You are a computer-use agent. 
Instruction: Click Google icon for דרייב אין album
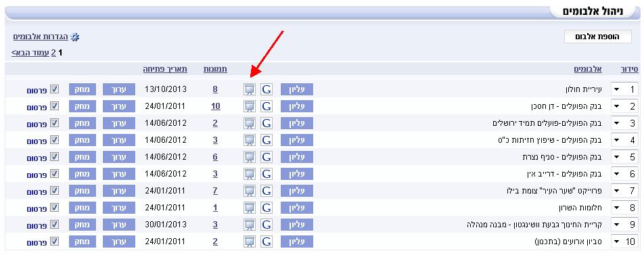(x=267, y=174)
